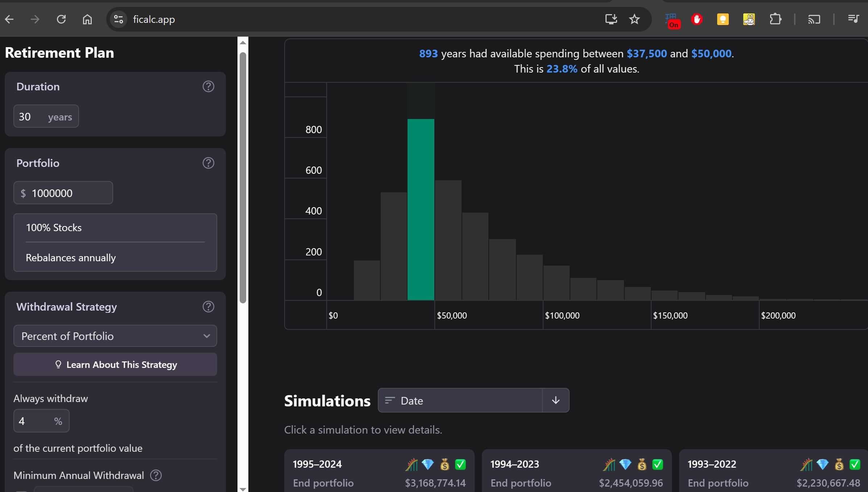Click the install app icon in address bar
868x492 pixels.
[611, 19]
